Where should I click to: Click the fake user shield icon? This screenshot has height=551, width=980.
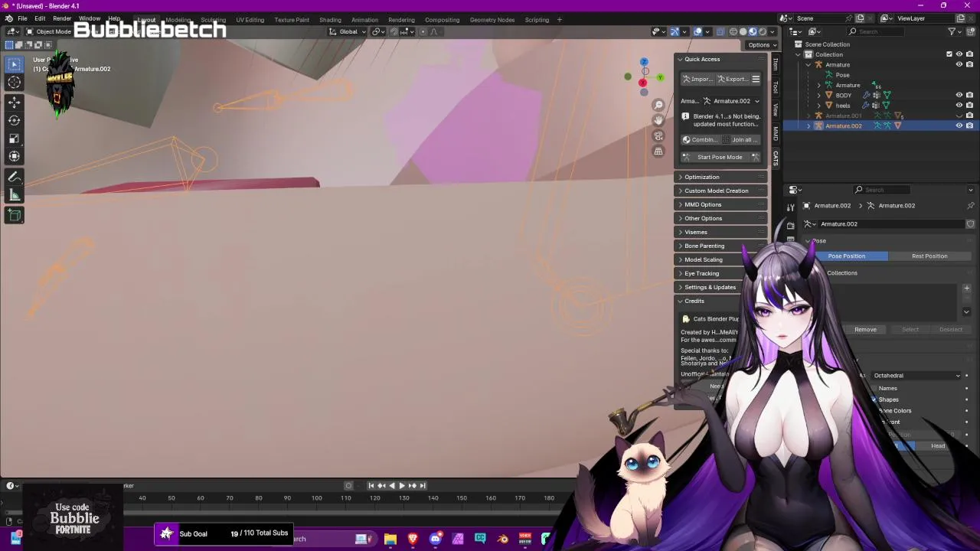tap(970, 223)
